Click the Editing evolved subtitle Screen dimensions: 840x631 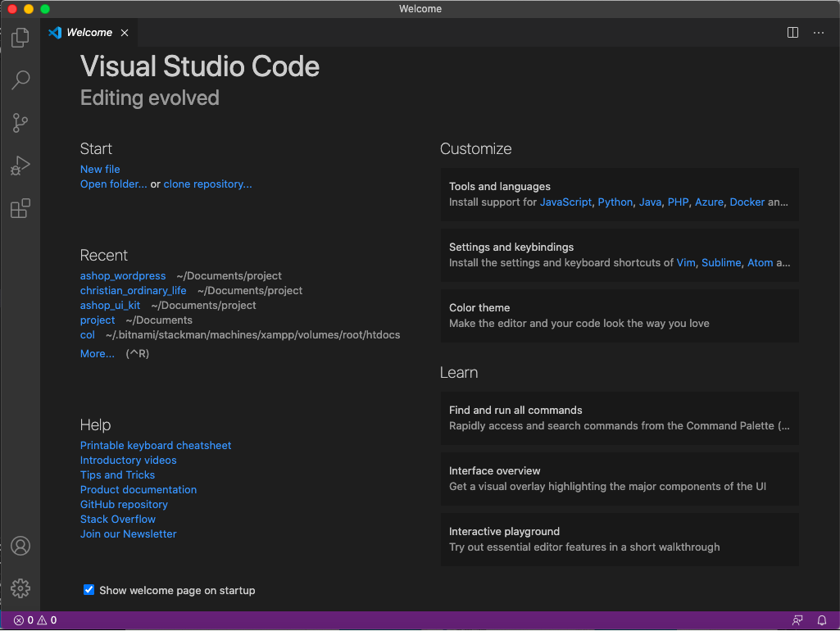coord(149,98)
